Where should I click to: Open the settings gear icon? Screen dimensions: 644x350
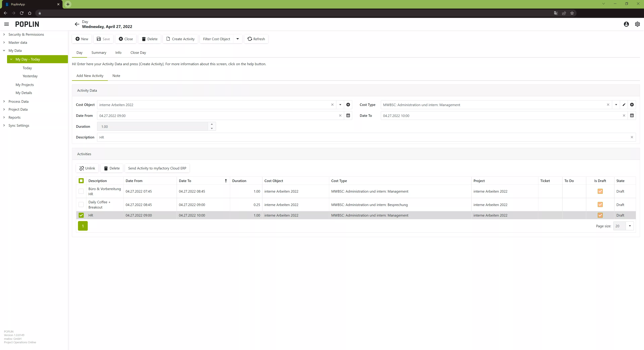pos(637,24)
